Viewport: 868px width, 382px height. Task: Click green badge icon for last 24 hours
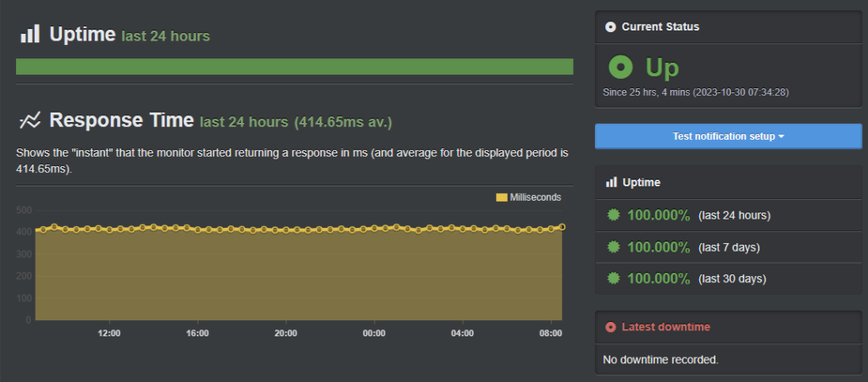click(613, 215)
